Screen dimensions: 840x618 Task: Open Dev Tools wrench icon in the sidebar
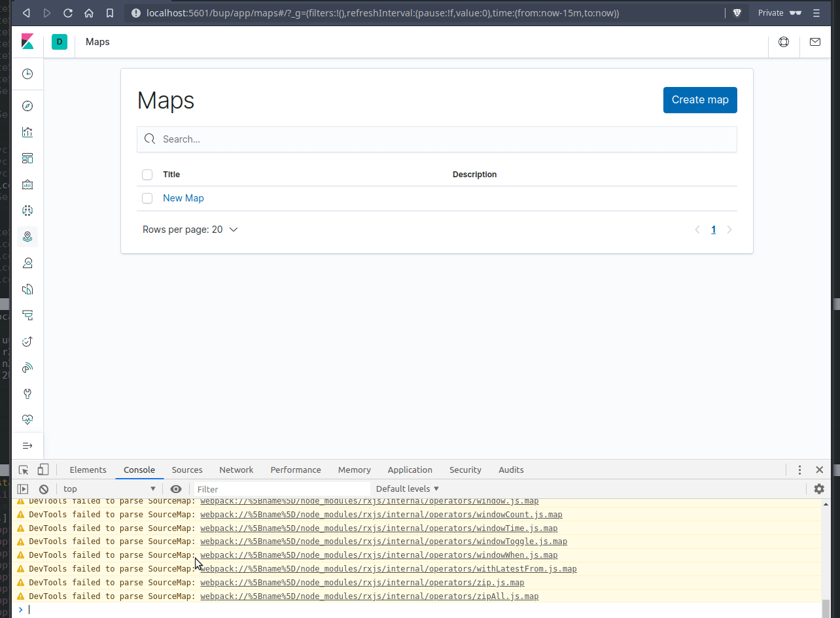27,394
